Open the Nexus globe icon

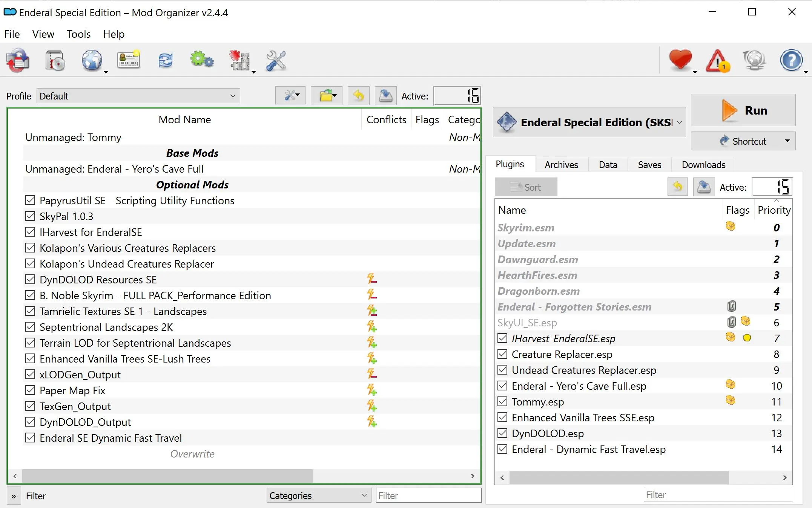[92, 60]
